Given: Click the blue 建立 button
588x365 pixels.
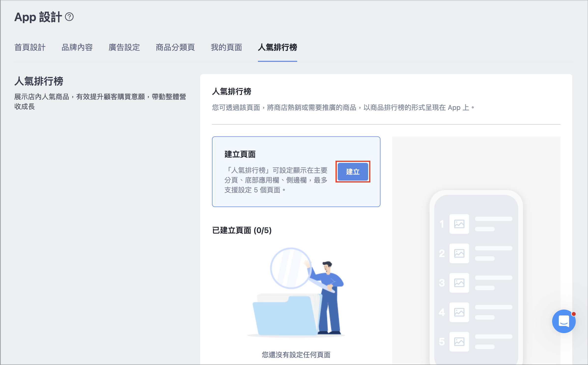Looking at the screenshot, I should pyautogui.click(x=353, y=172).
